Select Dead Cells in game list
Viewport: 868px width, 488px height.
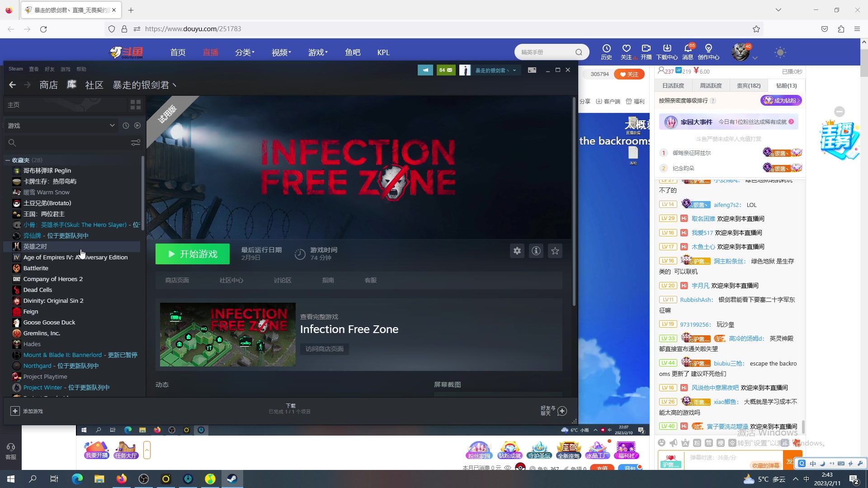point(38,290)
